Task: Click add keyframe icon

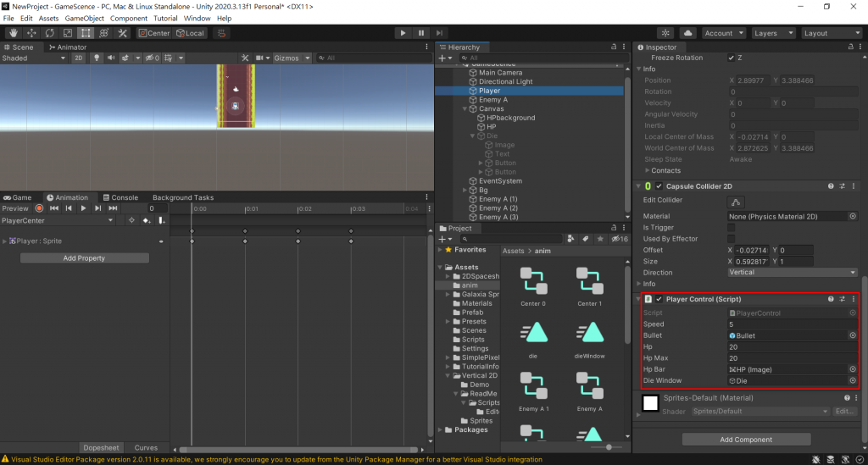Action: click(146, 220)
